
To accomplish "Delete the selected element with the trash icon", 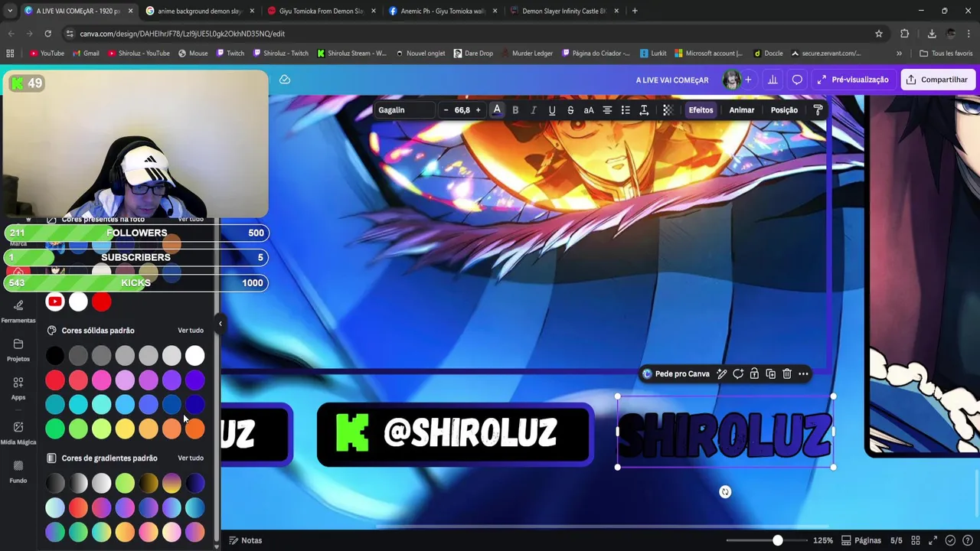I will point(786,374).
